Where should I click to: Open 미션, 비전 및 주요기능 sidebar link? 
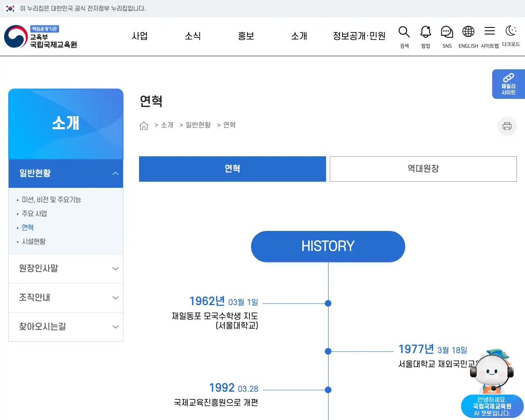point(51,200)
